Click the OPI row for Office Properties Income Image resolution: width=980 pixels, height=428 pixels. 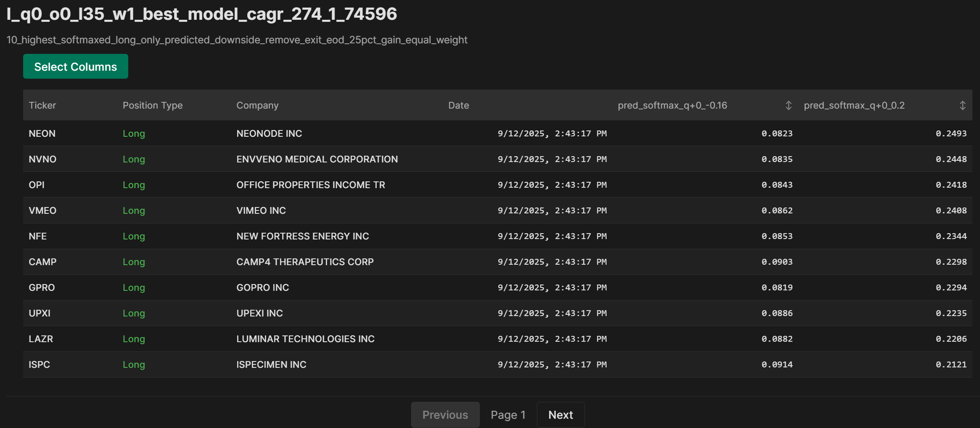tap(311, 185)
